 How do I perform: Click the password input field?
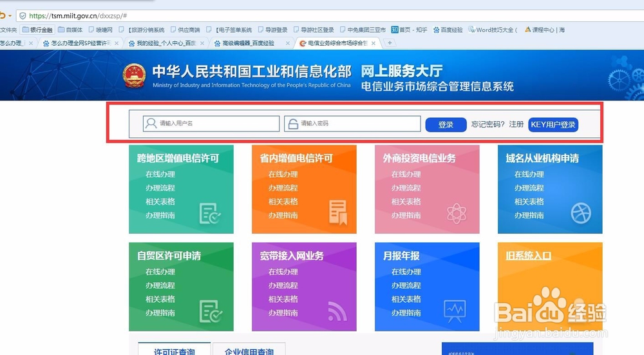pos(352,123)
